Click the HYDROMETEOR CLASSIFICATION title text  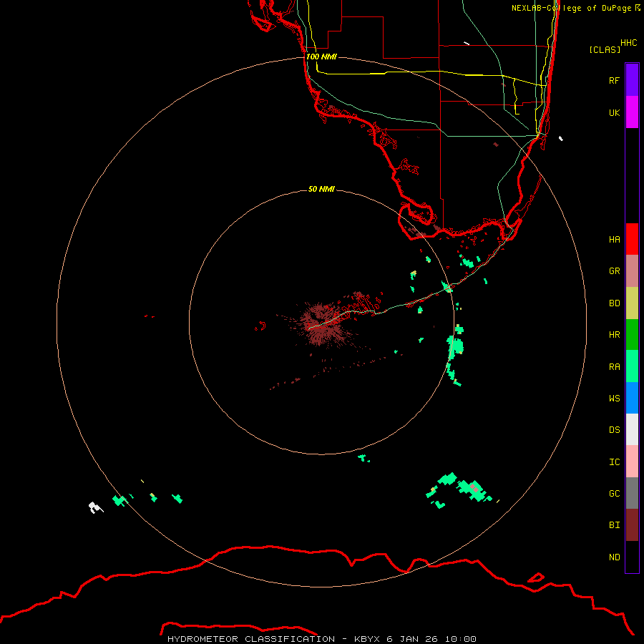(x=251, y=639)
